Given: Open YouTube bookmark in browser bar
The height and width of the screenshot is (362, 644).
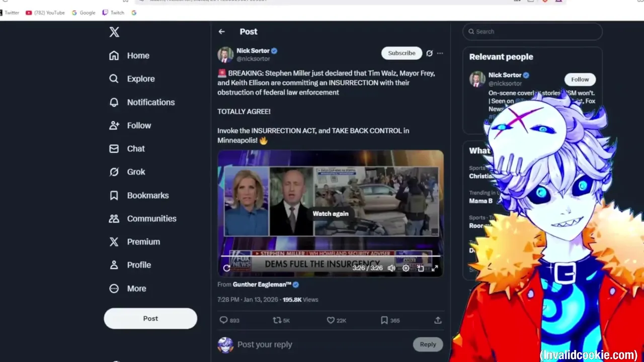Looking at the screenshot, I should pos(45,13).
